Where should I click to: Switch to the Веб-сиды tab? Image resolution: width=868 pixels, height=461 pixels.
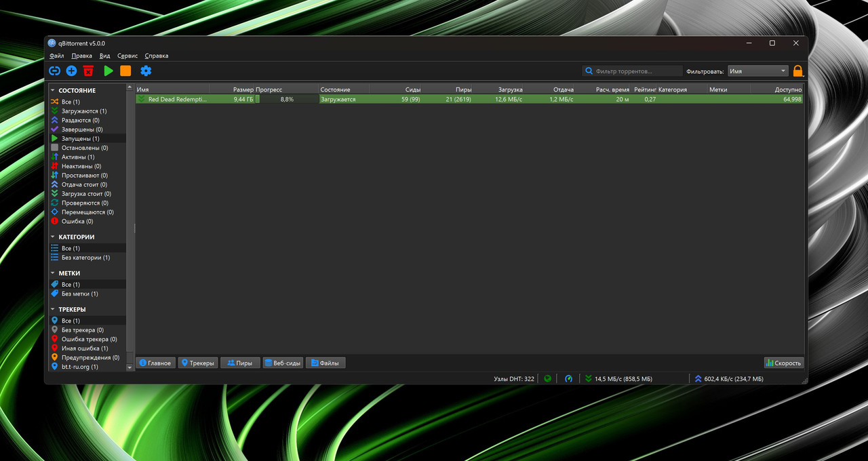[x=283, y=363]
